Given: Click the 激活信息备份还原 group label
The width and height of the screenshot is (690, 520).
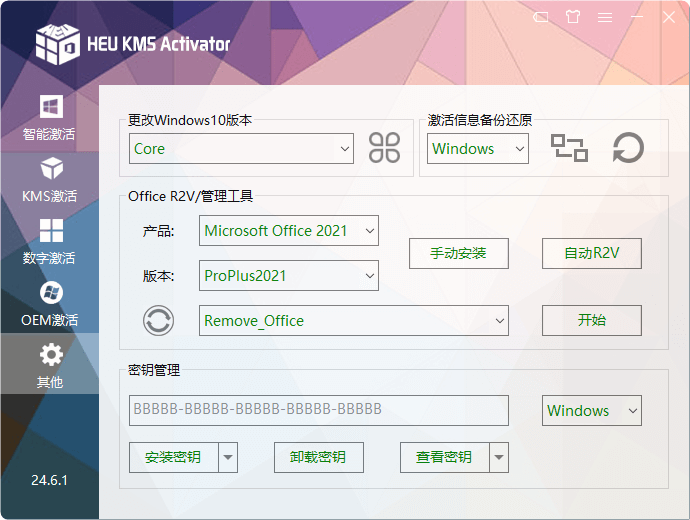Looking at the screenshot, I should (480, 120).
